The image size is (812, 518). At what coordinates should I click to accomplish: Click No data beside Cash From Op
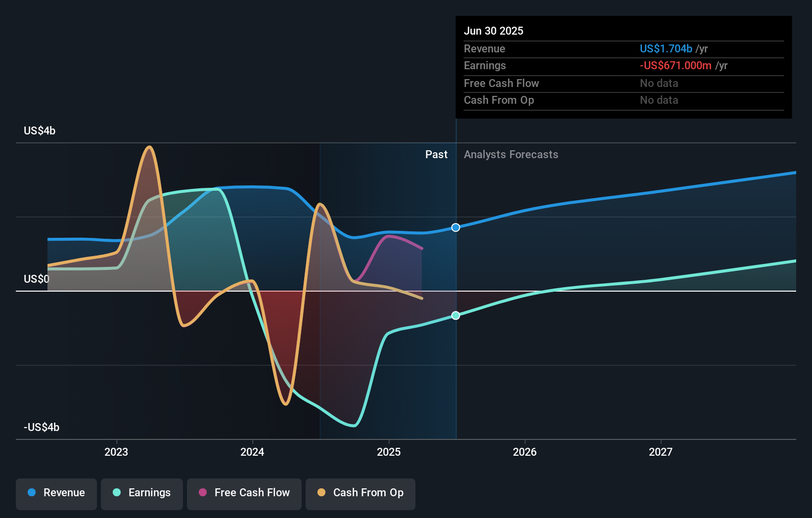659,100
